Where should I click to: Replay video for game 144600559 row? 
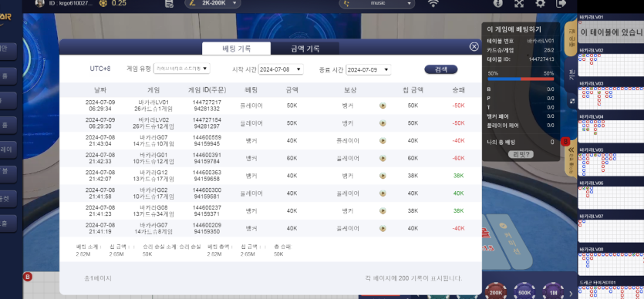point(383,141)
